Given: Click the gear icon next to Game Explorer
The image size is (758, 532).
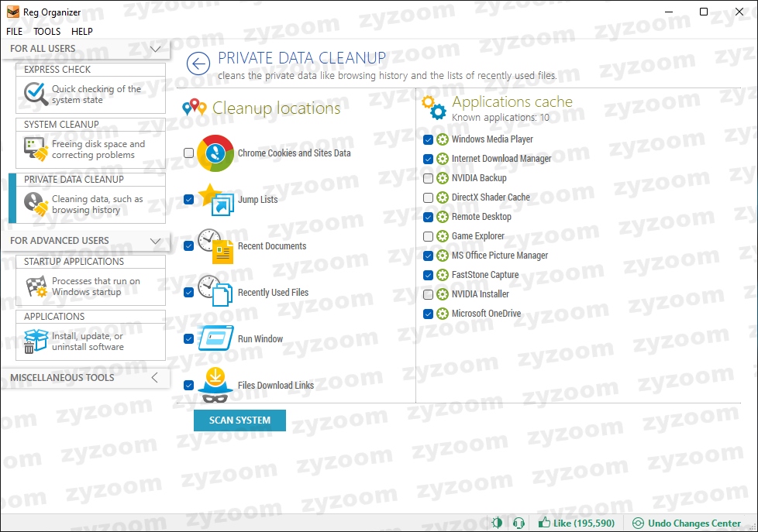Looking at the screenshot, I should [443, 236].
